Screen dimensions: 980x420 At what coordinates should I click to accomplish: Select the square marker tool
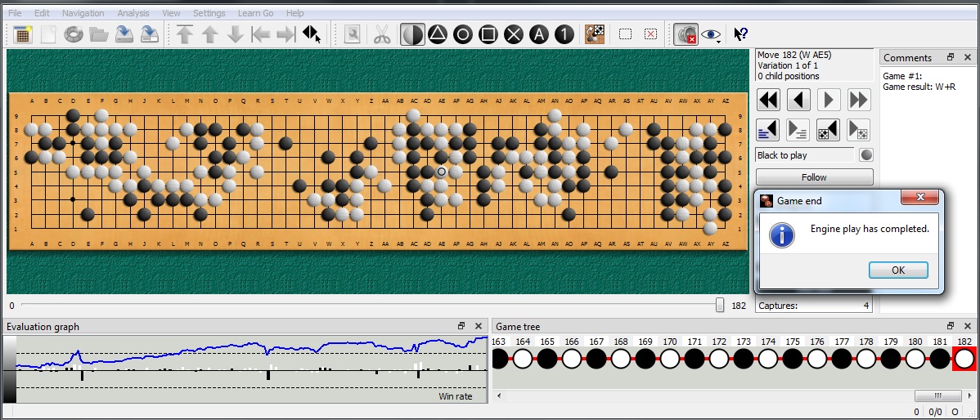[488, 34]
